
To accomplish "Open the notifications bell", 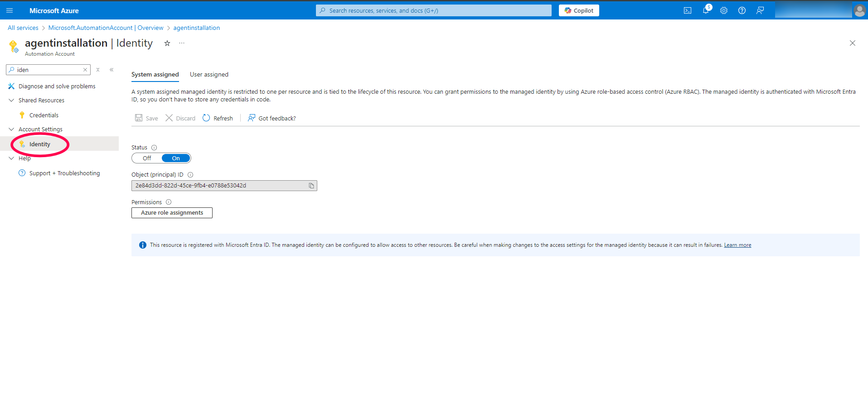I will [x=706, y=10].
